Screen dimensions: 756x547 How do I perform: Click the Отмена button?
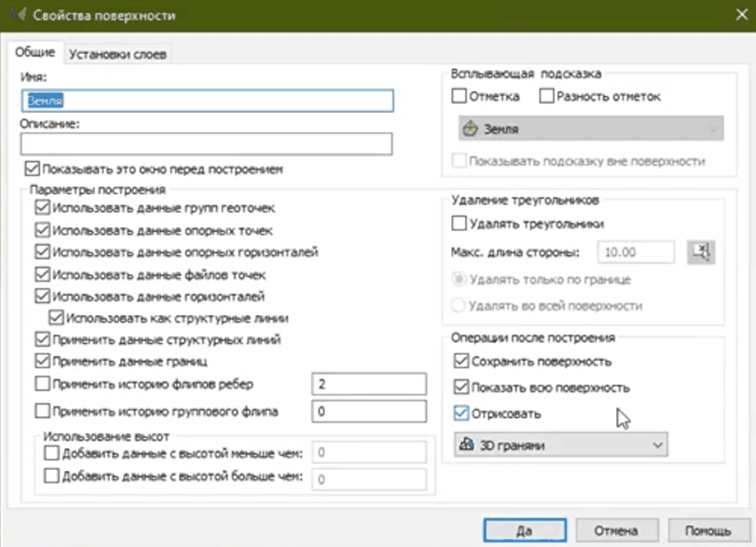point(616,529)
